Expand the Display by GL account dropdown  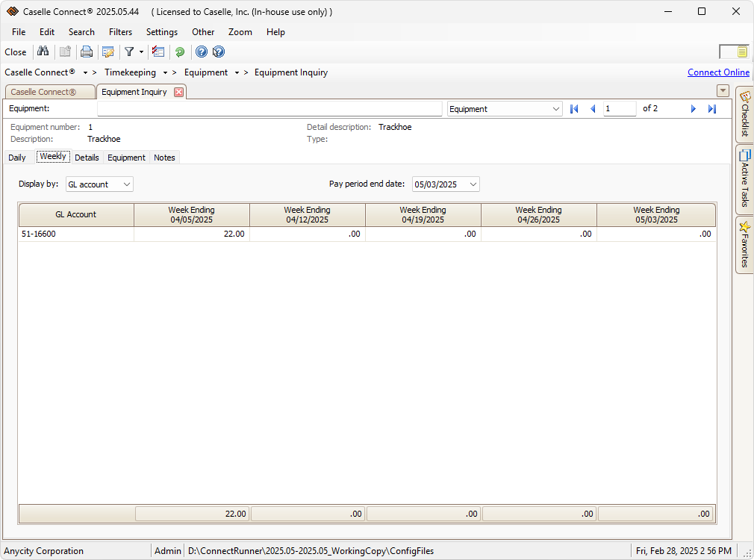point(126,184)
